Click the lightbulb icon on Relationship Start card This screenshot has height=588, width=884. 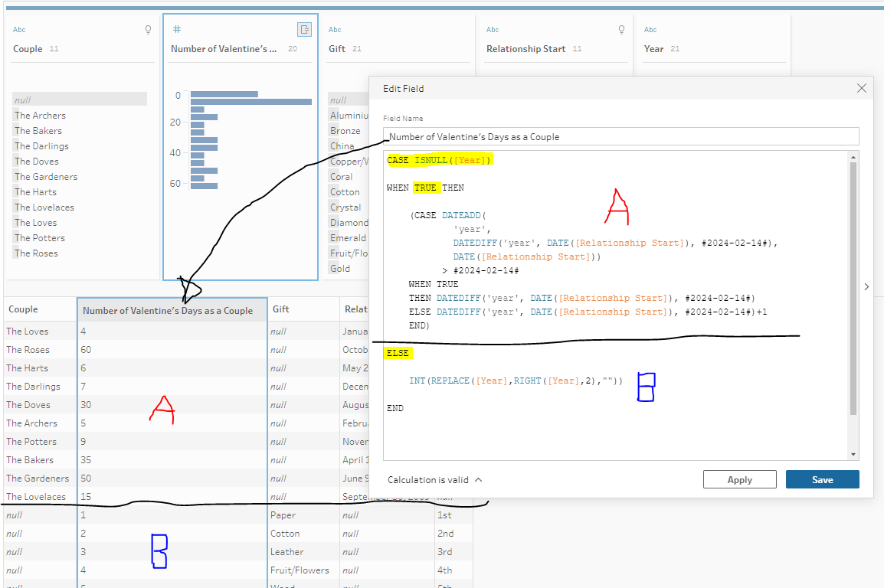(x=622, y=30)
